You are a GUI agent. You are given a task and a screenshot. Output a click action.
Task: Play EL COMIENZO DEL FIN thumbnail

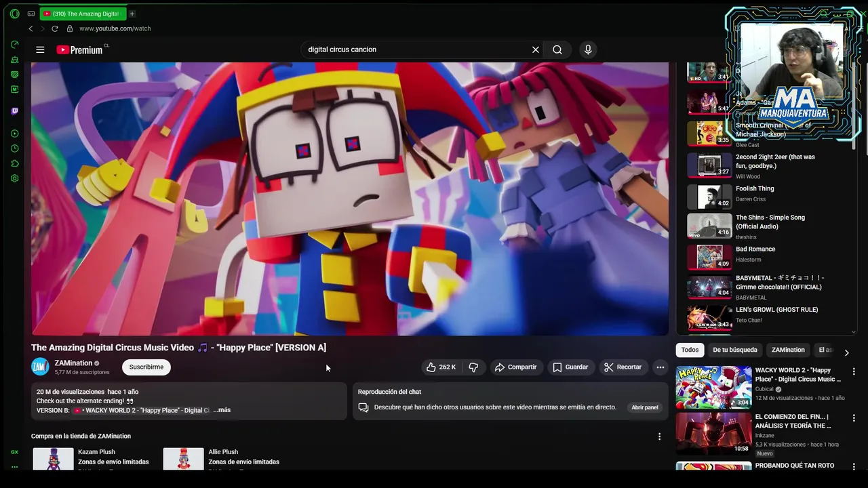coord(713,434)
